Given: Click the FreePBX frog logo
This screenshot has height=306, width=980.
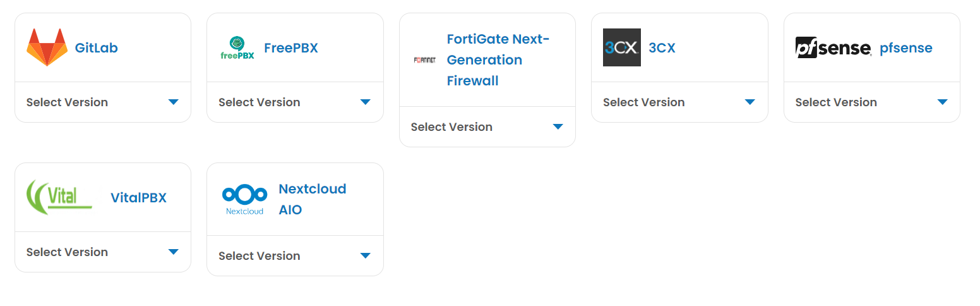Looking at the screenshot, I should coord(237,47).
